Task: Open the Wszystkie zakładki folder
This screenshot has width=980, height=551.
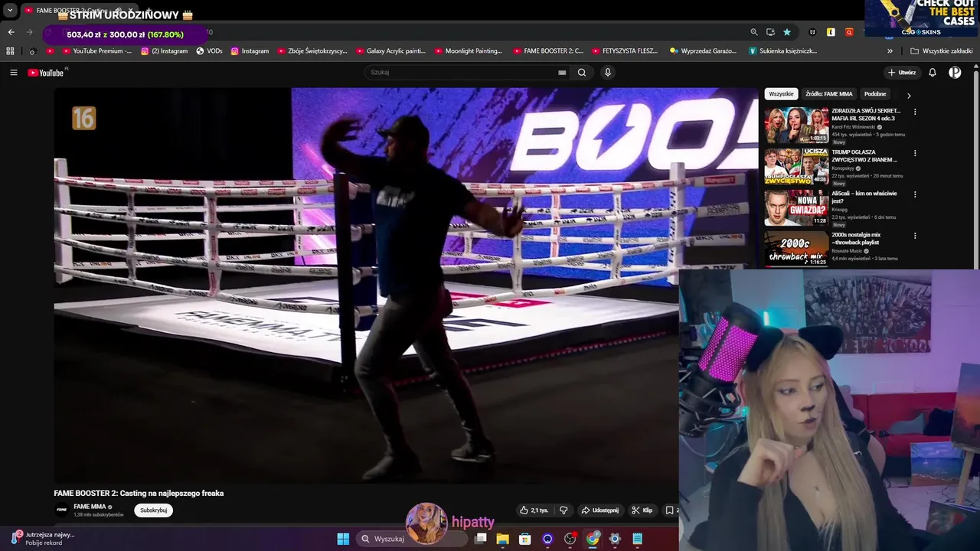Action: pos(941,51)
